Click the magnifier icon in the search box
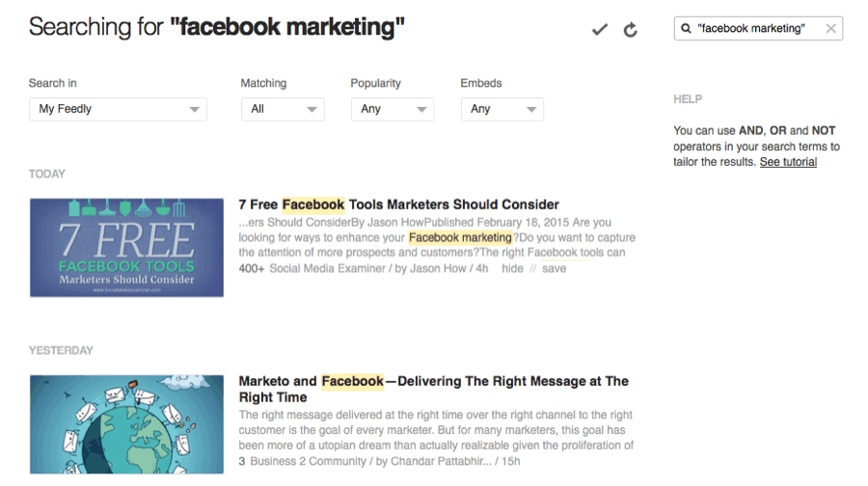This screenshot has height=486, width=868. pos(686,28)
